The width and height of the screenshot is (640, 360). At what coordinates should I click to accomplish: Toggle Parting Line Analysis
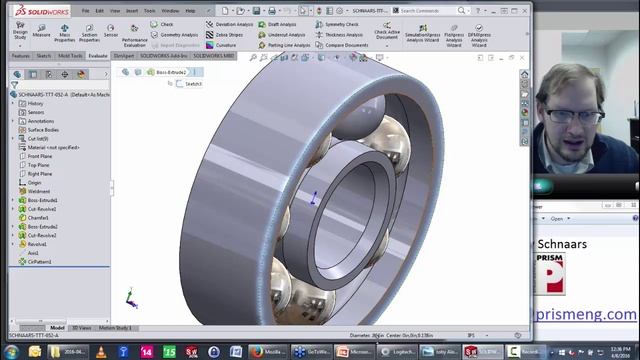tap(284, 45)
